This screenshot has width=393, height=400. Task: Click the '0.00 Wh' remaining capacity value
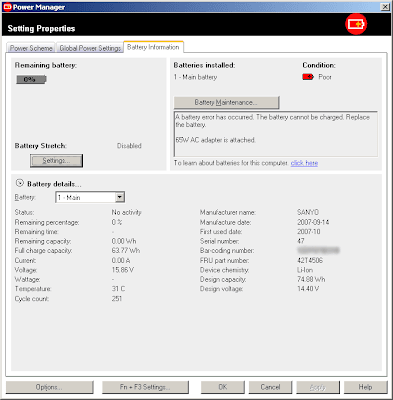coord(124,241)
